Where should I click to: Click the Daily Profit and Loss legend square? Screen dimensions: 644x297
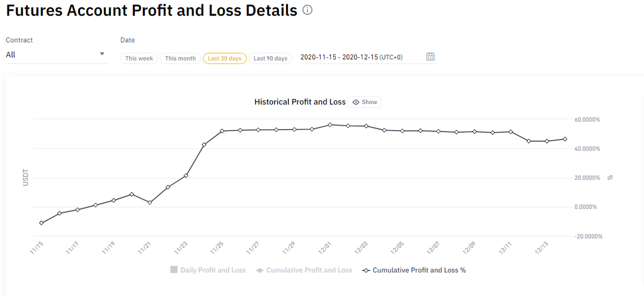point(174,270)
